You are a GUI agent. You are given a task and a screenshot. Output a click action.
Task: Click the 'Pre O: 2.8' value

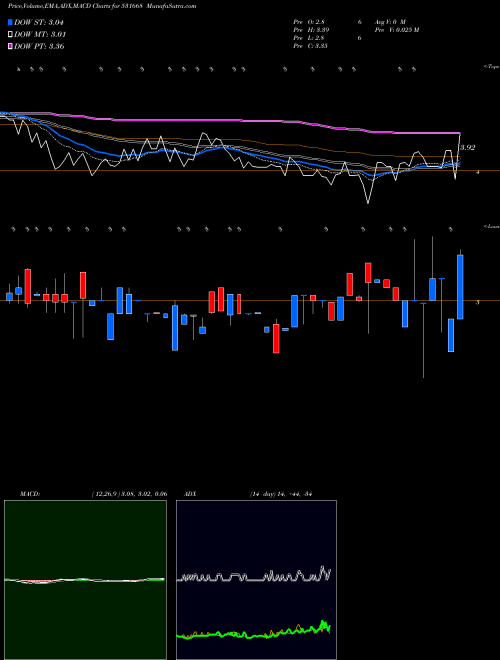[x=309, y=21]
